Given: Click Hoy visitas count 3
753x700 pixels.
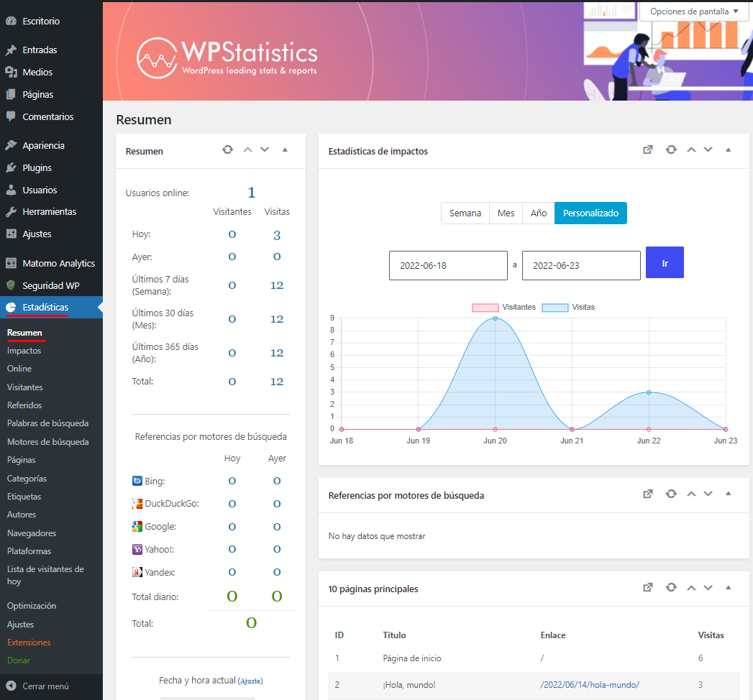Looking at the screenshot, I should [277, 235].
